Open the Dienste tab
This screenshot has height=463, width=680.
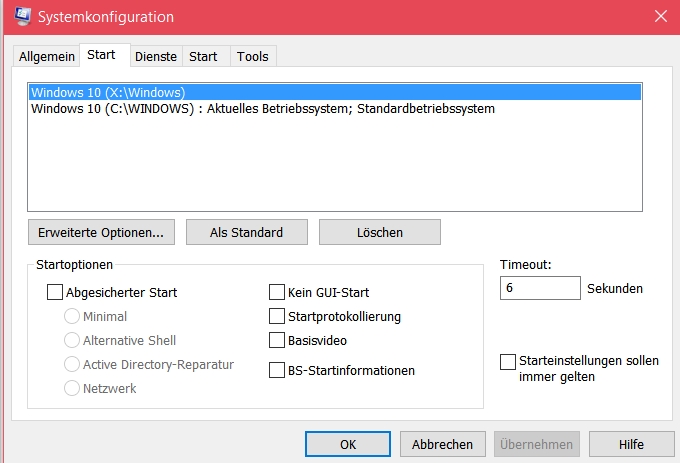point(156,56)
